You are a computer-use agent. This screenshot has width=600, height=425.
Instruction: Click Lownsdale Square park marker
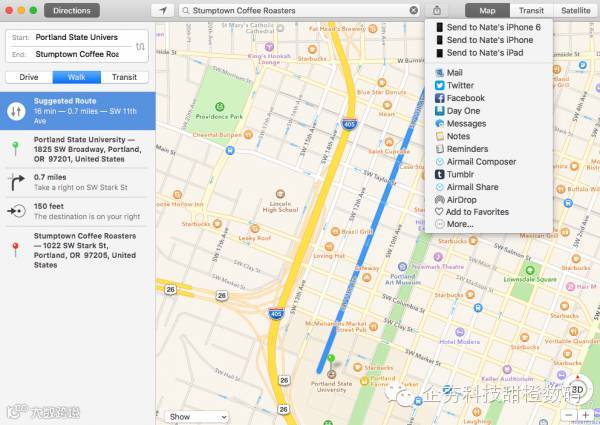530,270
